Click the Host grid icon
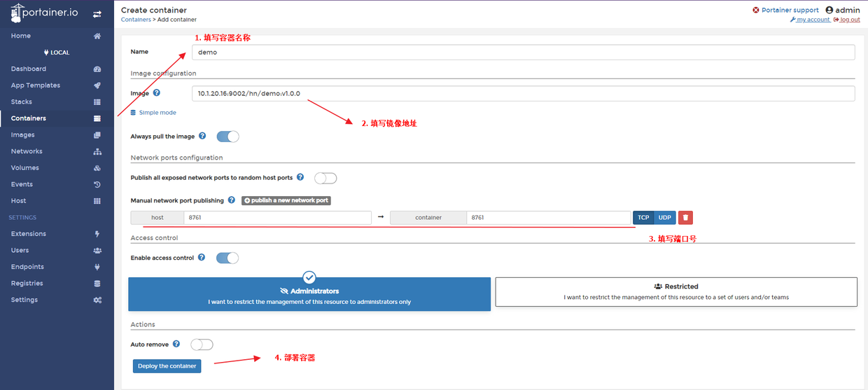This screenshot has height=390, width=868. 97,201
